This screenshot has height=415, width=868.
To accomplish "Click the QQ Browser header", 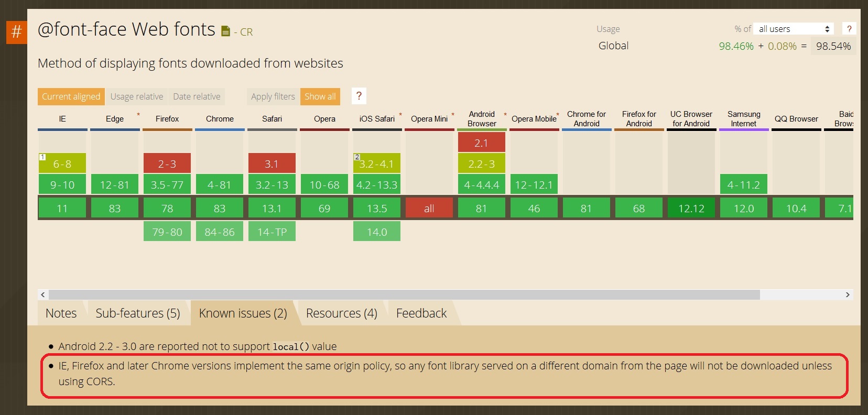I will [796, 119].
